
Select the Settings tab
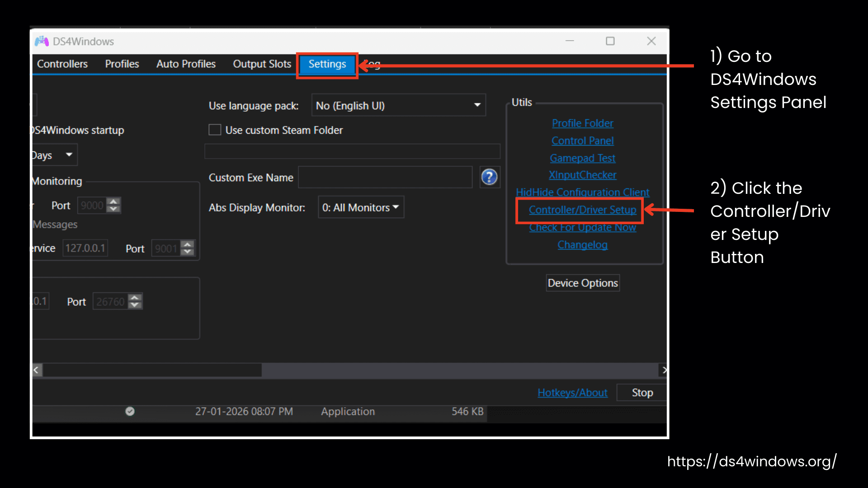(327, 64)
